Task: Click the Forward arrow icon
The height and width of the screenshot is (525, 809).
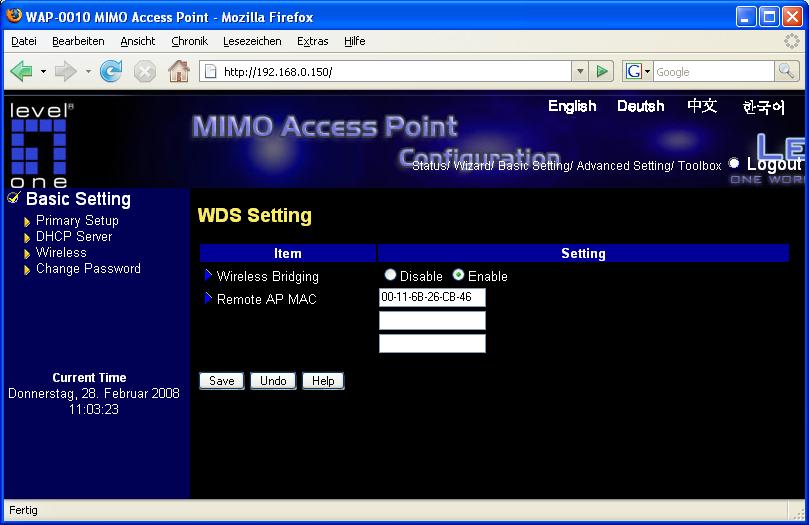Action: (66, 71)
